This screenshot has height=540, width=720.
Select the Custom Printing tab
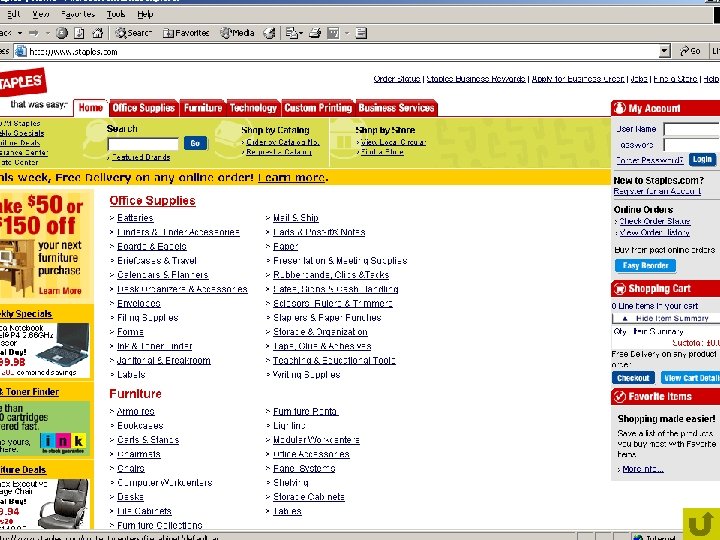click(318, 108)
